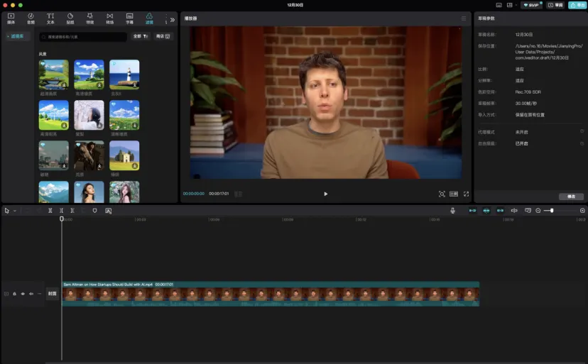Click the delete left of playhead tool
588x364 pixels.
pyautogui.click(x=61, y=211)
